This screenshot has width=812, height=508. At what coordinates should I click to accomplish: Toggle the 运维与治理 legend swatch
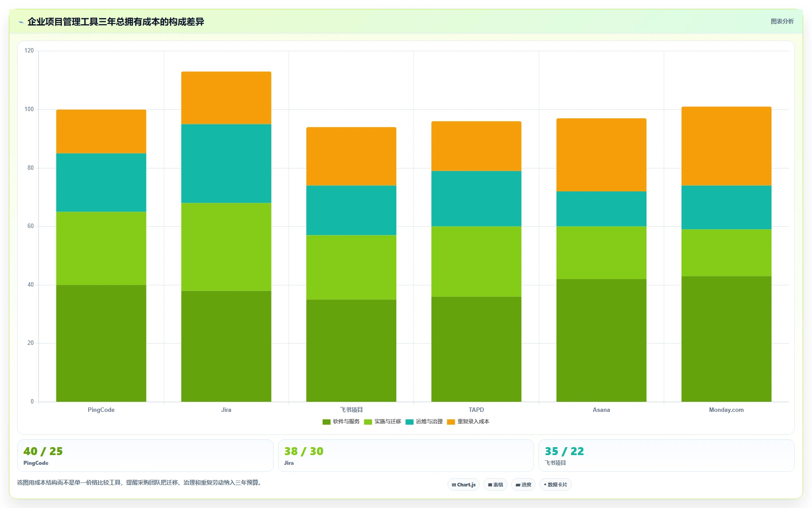click(x=410, y=422)
